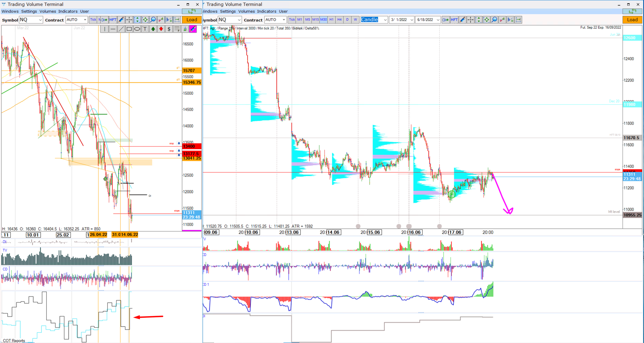Select M30 timeframe in right window
This screenshot has height=343, width=644.
(324, 20)
